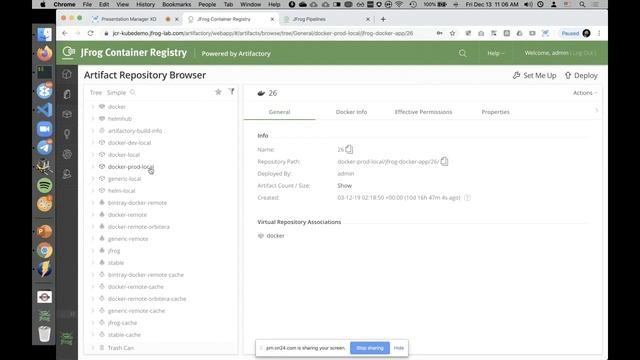This screenshot has width=640, height=360.
Task: Click the Chrome address bar URL
Action: click(x=263, y=33)
